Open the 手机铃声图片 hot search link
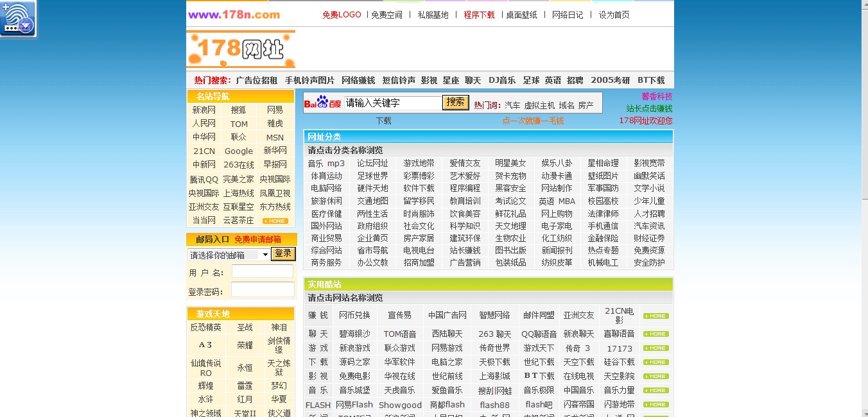868x417 pixels. coord(309,80)
